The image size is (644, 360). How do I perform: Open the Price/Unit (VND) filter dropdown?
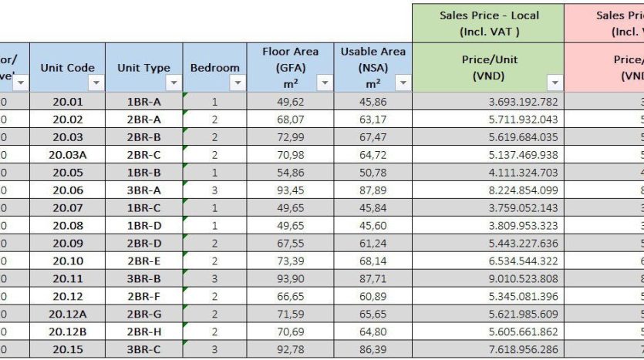[555, 83]
